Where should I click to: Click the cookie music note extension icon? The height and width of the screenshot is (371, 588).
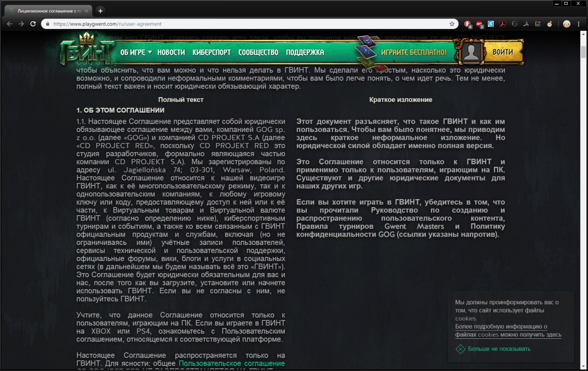[549, 24]
